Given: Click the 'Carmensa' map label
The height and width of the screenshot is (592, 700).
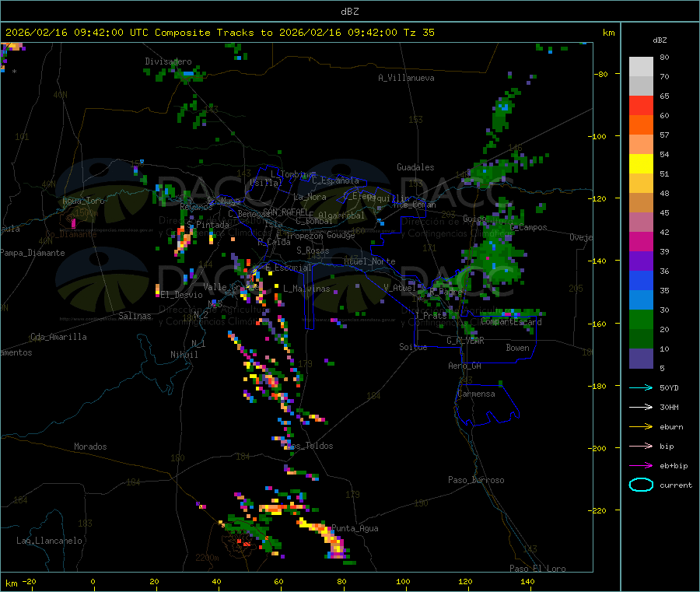Looking at the screenshot, I should (x=476, y=394).
